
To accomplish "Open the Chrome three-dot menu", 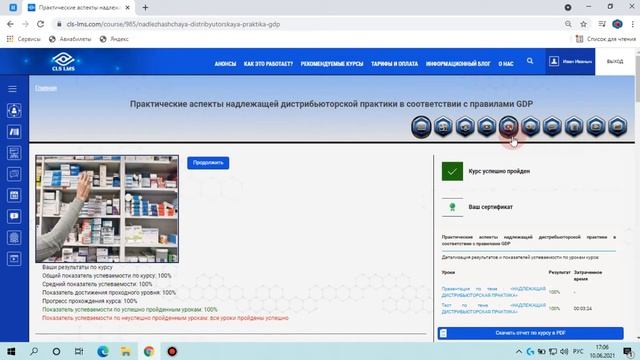I will [x=633, y=24].
